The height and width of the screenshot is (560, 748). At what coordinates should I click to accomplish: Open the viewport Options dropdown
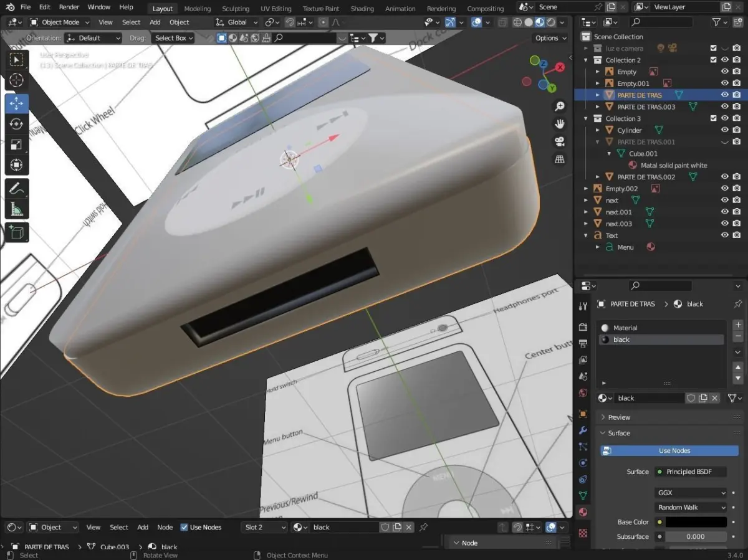click(550, 38)
